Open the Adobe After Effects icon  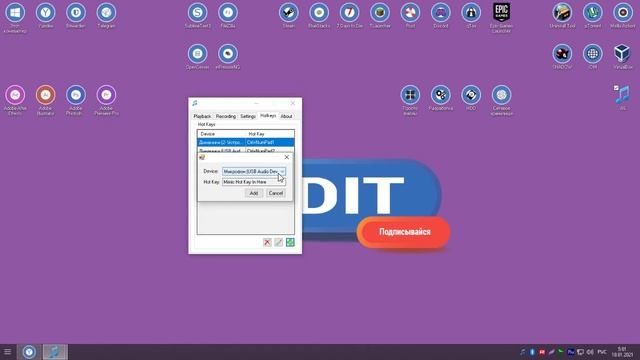15,100
